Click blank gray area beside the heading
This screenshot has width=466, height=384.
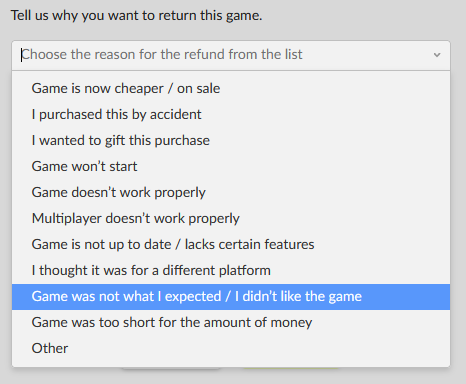pos(363,16)
